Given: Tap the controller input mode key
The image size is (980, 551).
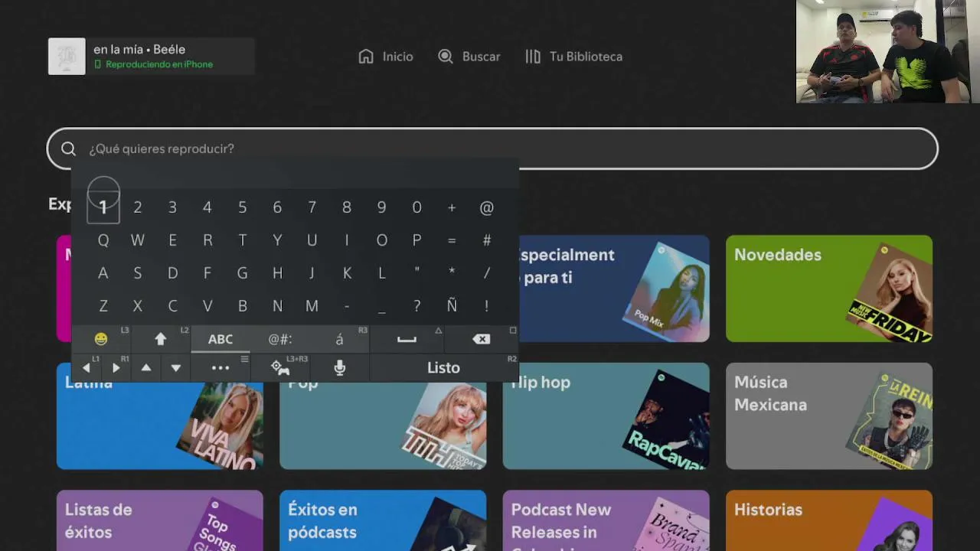Looking at the screenshot, I should (x=280, y=368).
